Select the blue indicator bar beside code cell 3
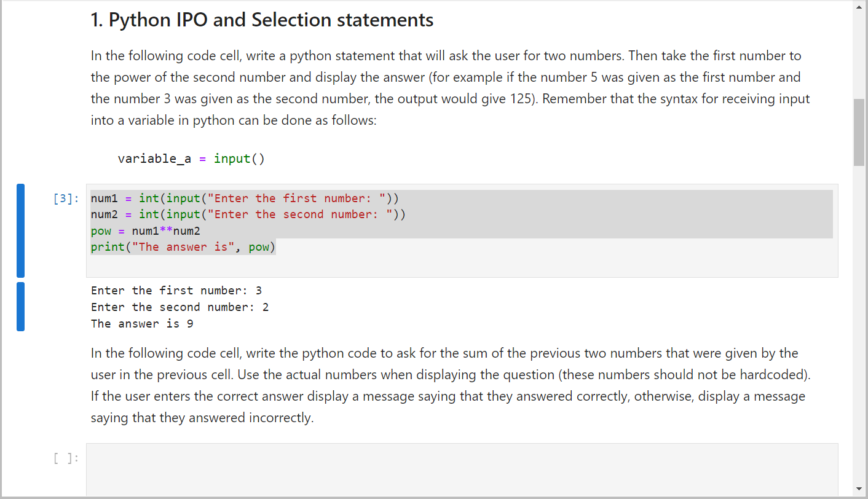This screenshot has height=499, width=868. click(20, 230)
